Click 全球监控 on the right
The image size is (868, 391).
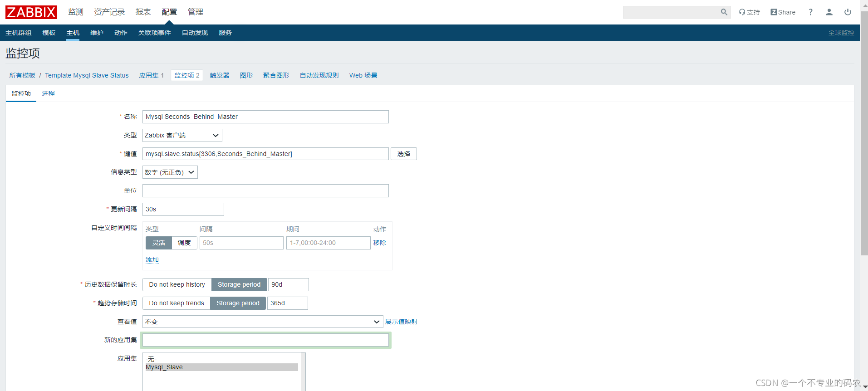click(841, 33)
